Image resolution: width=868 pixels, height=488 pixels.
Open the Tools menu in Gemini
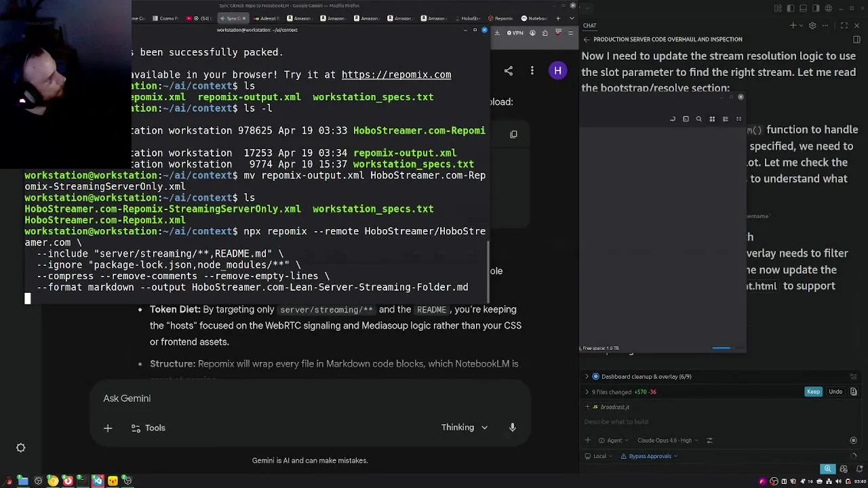click(148, 428)
